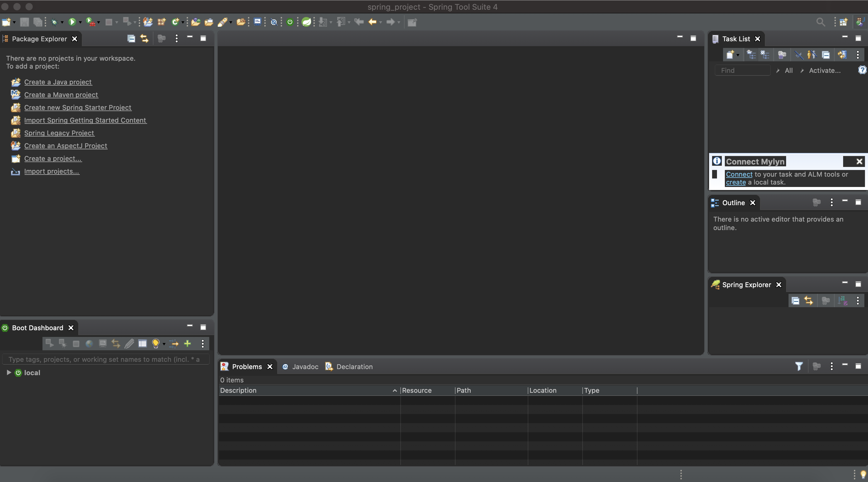Image resolution: width=868 pixels, height=482 pixels.
Task: Open the Run button dropdown arrow
Action: click(80, 22)
